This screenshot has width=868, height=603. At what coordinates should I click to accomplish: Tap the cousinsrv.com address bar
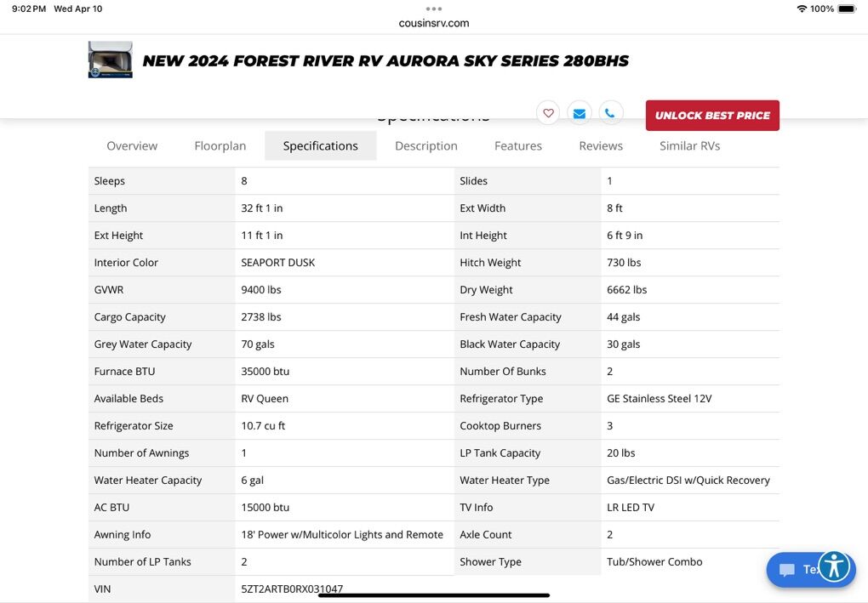tap(434, 23)
